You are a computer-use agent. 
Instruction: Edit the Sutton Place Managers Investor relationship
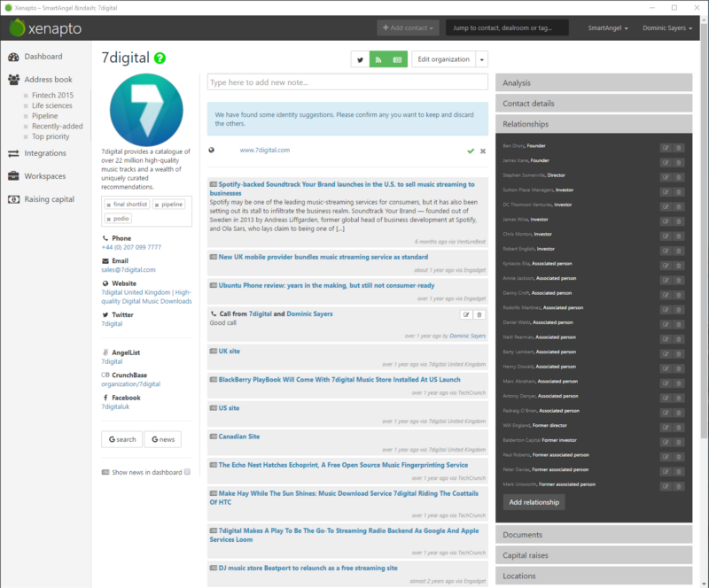pos(666,191)
